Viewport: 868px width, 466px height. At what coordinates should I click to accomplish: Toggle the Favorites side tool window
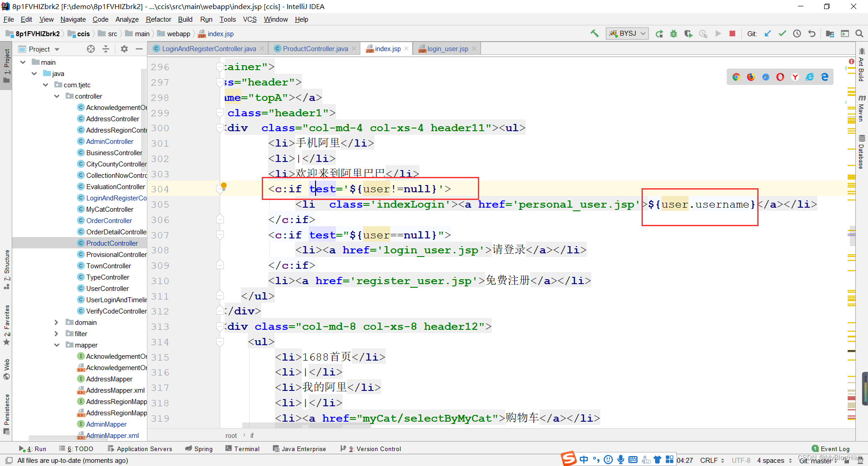tap(6, 325)
